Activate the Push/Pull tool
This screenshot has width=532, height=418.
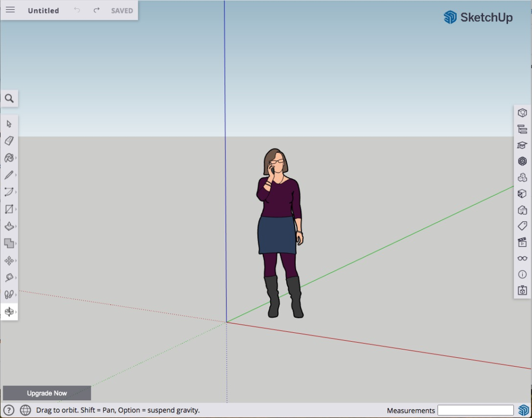(9, 226)
